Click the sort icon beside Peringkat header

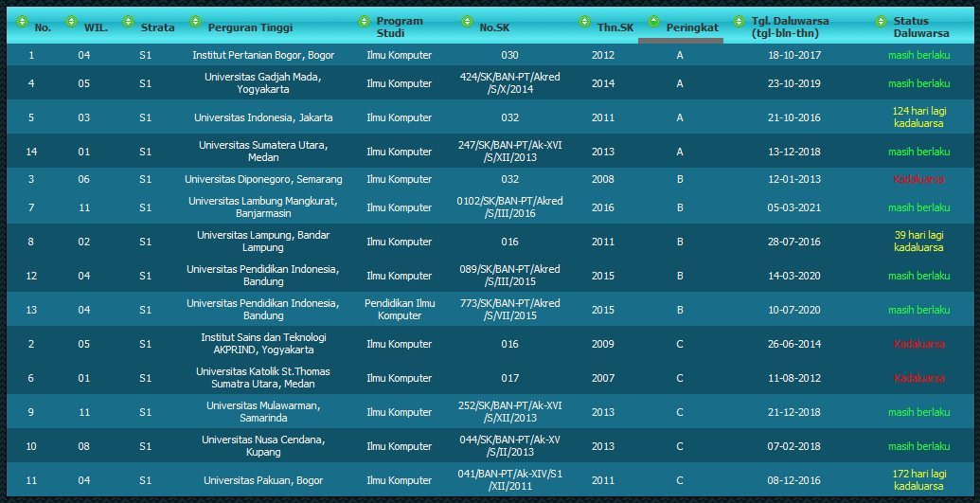[x=653, y=21]
